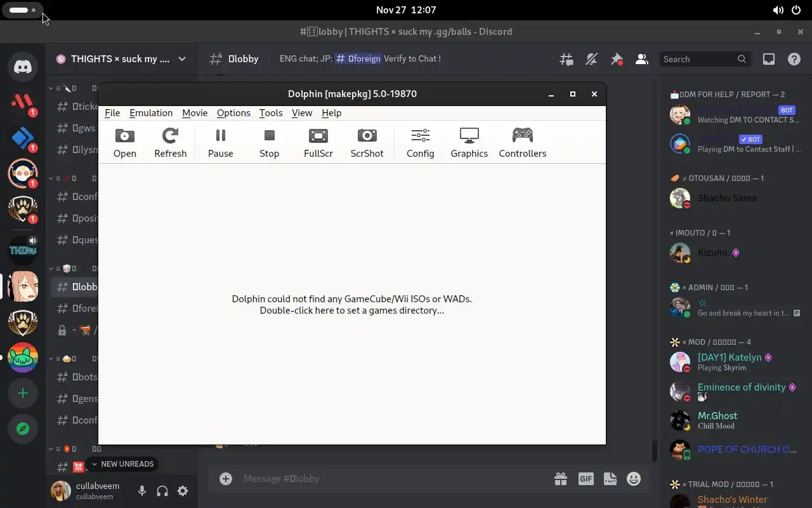This screenshot has width=812, height=508.
Task: Deafen with the headphones icon
Action: point(162,491)
